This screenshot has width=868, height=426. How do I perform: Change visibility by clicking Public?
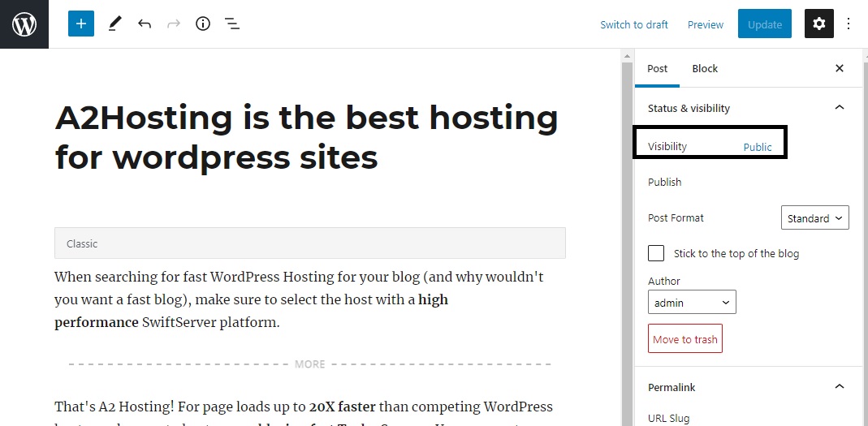[x=758, y=147]
